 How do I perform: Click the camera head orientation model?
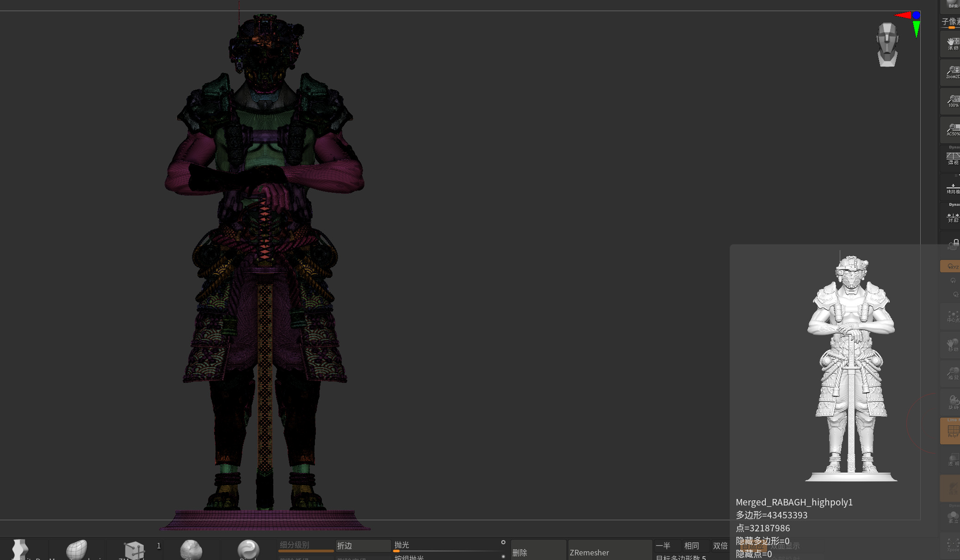click(887, 45)
